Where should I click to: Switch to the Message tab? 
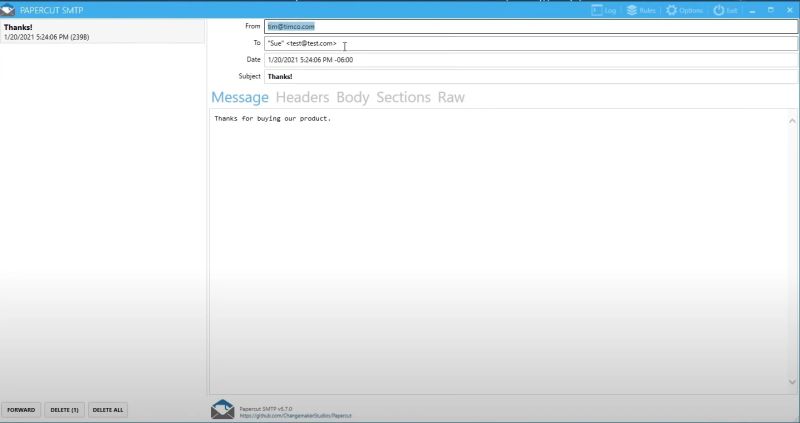240,97
